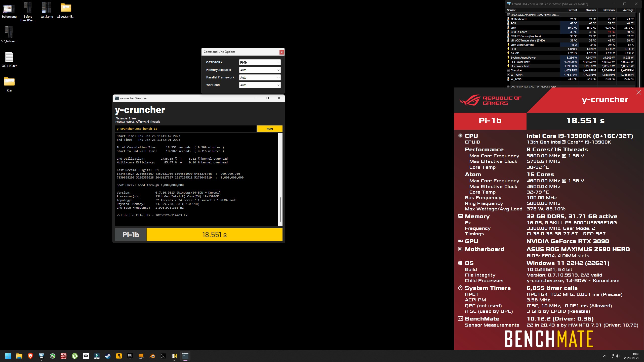Select System Agent Power row
Viewport: 644px width, 362px height.
[x=571, y=58]
